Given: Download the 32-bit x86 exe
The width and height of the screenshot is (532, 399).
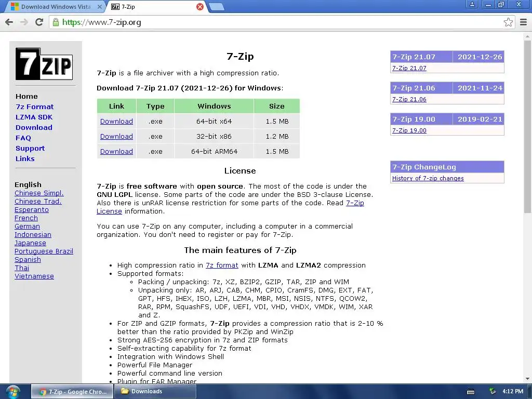Looking at the screenshot, I should pos(116,137).
